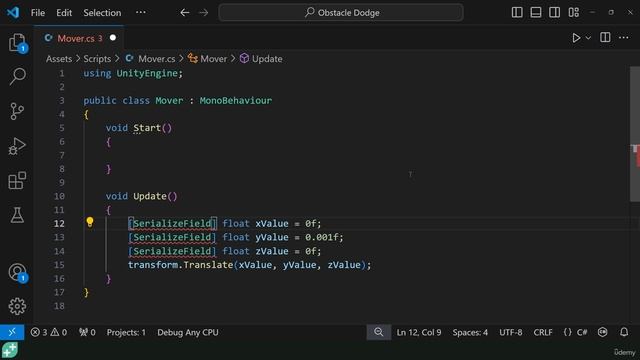Click the unsaved dot on Mover.cs tab
The width and height of the screenshot is (640, 360).
pyautogui.click(x=113, y=38)
